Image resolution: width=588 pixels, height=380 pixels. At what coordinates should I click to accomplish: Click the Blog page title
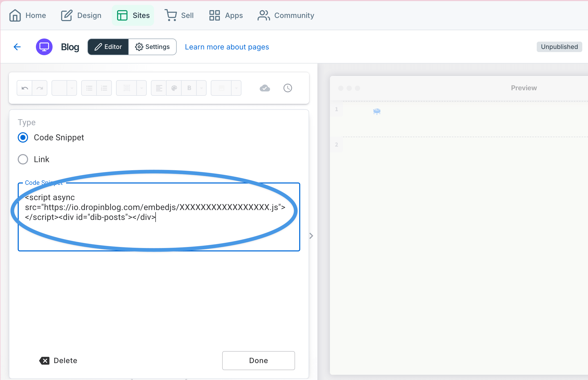[70, 47]
